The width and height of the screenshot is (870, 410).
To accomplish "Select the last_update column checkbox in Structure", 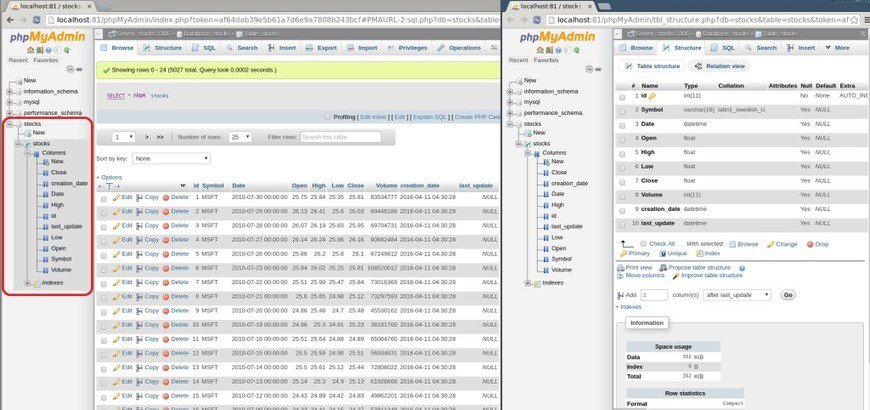I will (623, 224).
